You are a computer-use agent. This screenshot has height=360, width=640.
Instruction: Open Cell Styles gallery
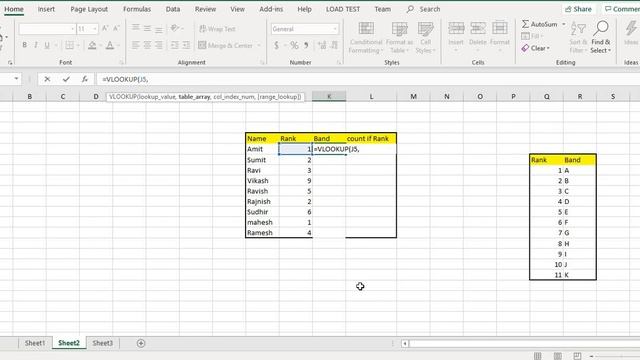pos(425,38)
